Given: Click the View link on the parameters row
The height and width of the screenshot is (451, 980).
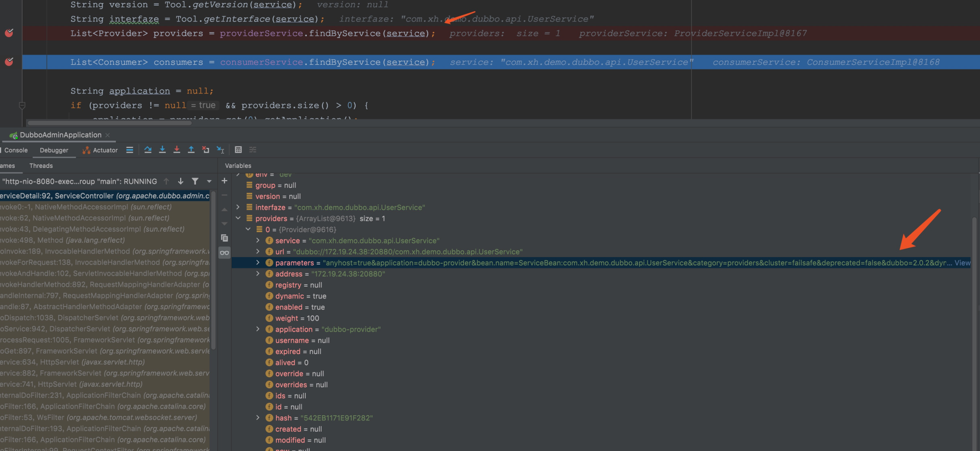Looking at the screenshot, I should 962,263.
